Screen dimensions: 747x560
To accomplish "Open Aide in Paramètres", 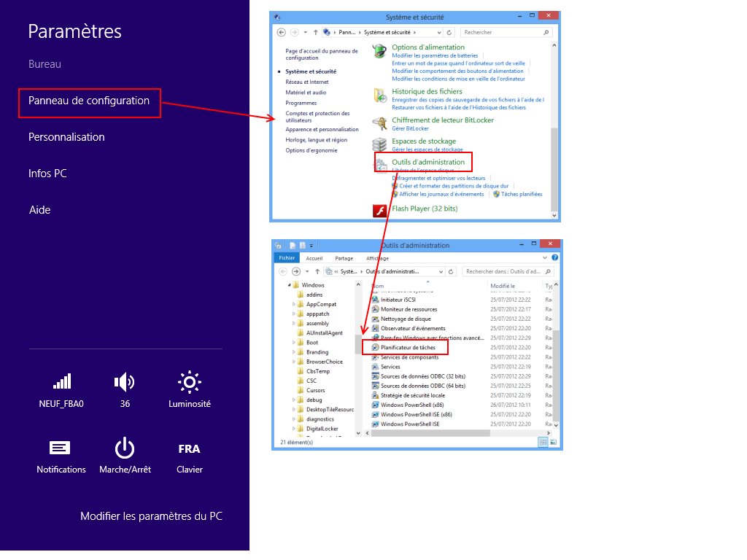I will (39, 210).
